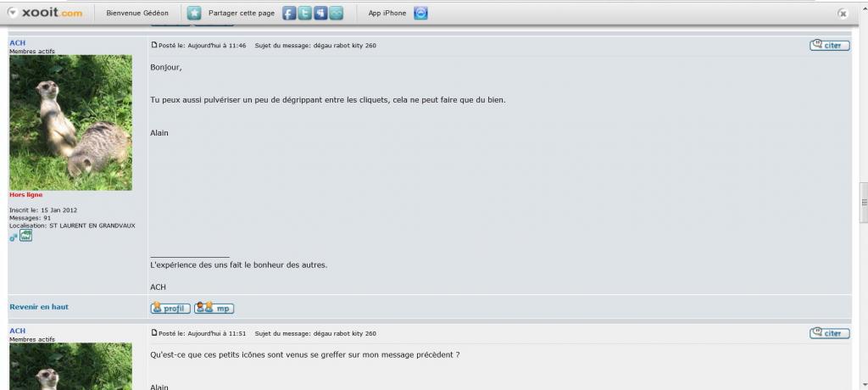Share this page on Twitter

pyautogui.click(x=304, y=14)
